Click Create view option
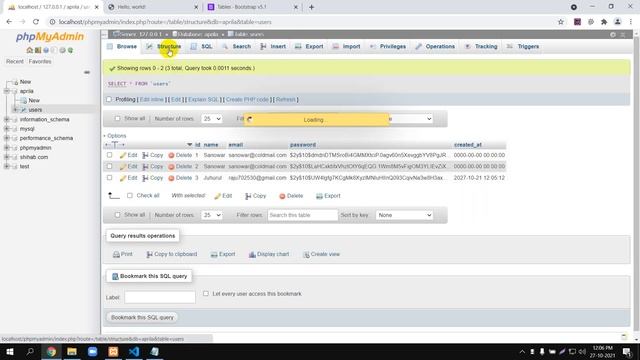 pyautogui.click(x=321, y=254)
